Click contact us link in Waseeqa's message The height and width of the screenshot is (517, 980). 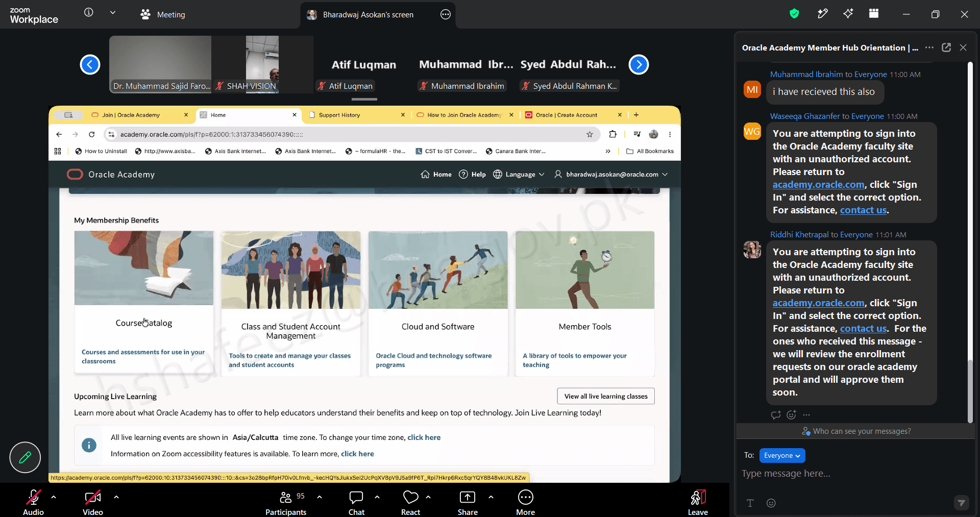[x=864, y=210]
